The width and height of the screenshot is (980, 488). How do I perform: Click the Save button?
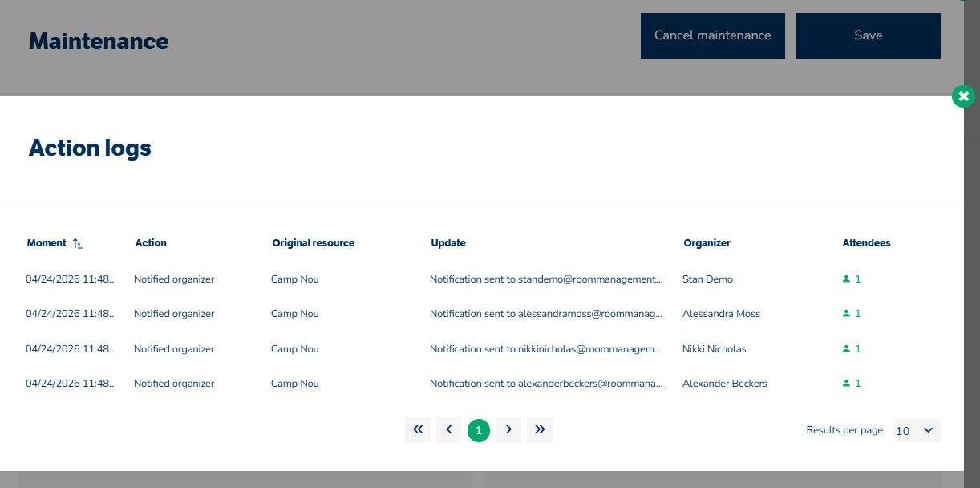pyautogui.click(x=868, y=35)
